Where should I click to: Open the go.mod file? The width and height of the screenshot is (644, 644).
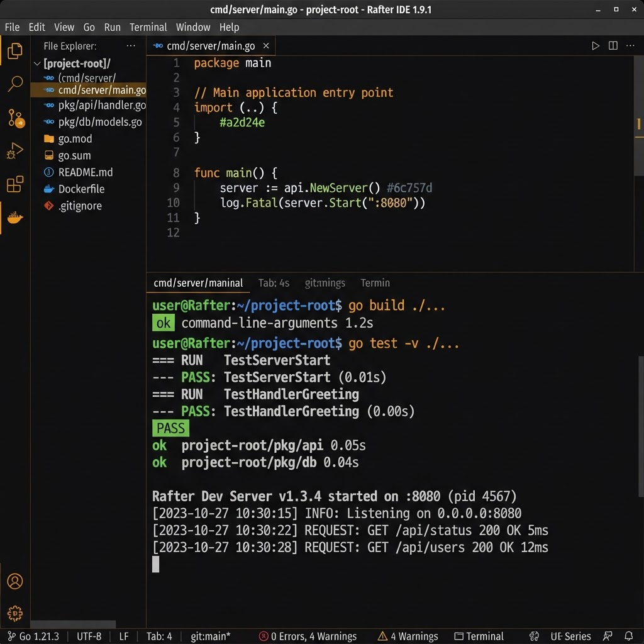88,139
